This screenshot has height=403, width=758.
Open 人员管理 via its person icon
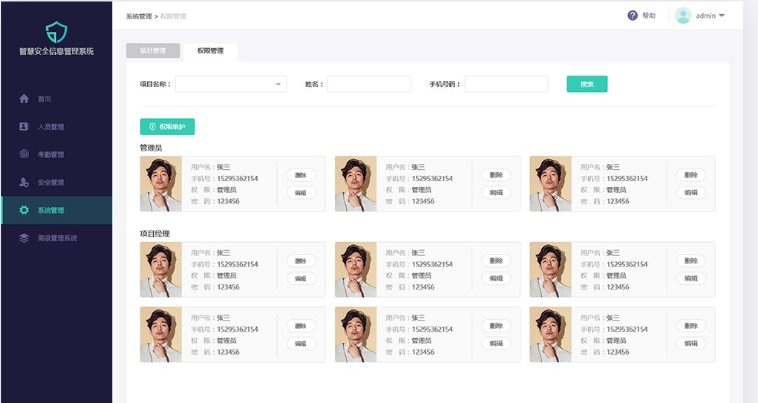pos(24,127)
